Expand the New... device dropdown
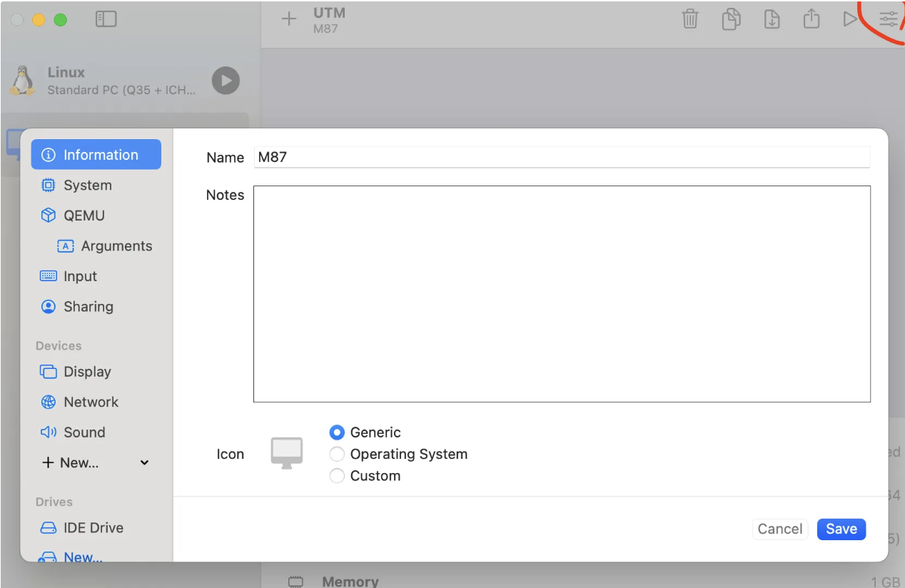The height and width of the screenshot is (588, 905). pyautogui.click(x=96, y=462)
